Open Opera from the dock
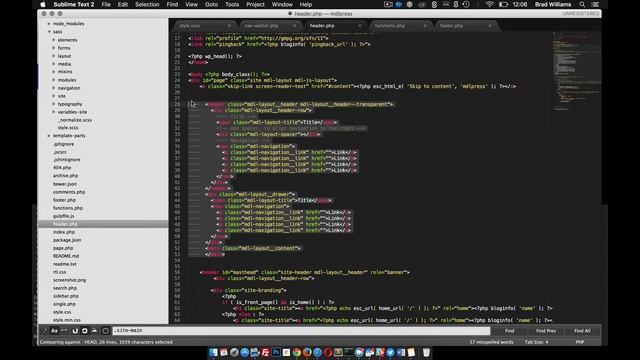 pyautogui.click(x=328, y=352)
